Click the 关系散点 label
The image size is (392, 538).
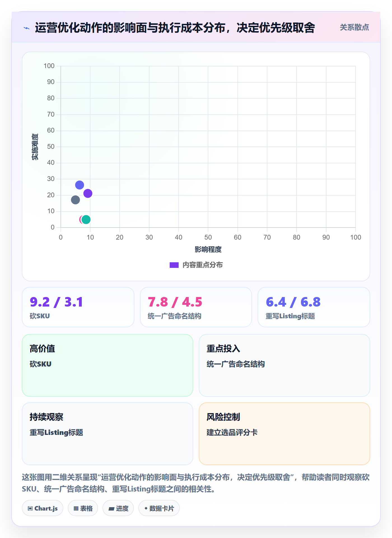354,27
